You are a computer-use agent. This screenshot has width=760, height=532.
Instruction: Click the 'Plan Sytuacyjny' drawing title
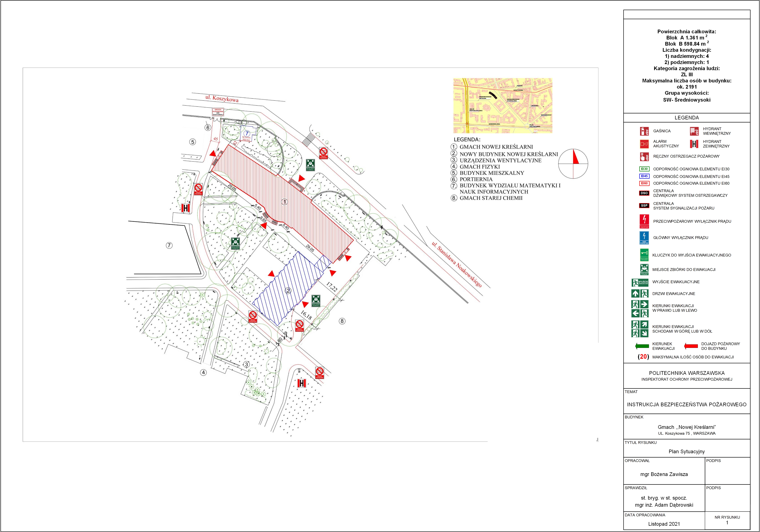[687, 451]
